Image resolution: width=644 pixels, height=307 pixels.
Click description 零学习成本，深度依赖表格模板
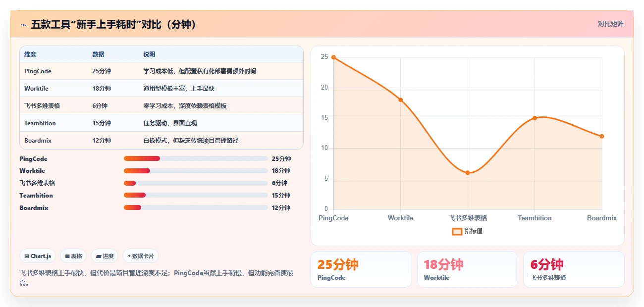click(x=185, y=106)
